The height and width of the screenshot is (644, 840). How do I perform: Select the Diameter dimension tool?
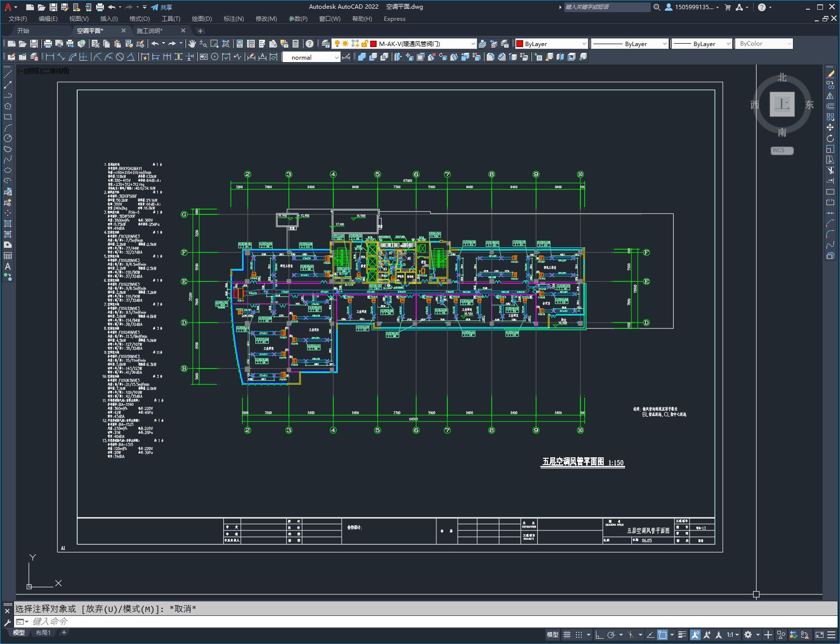point(120,57)
